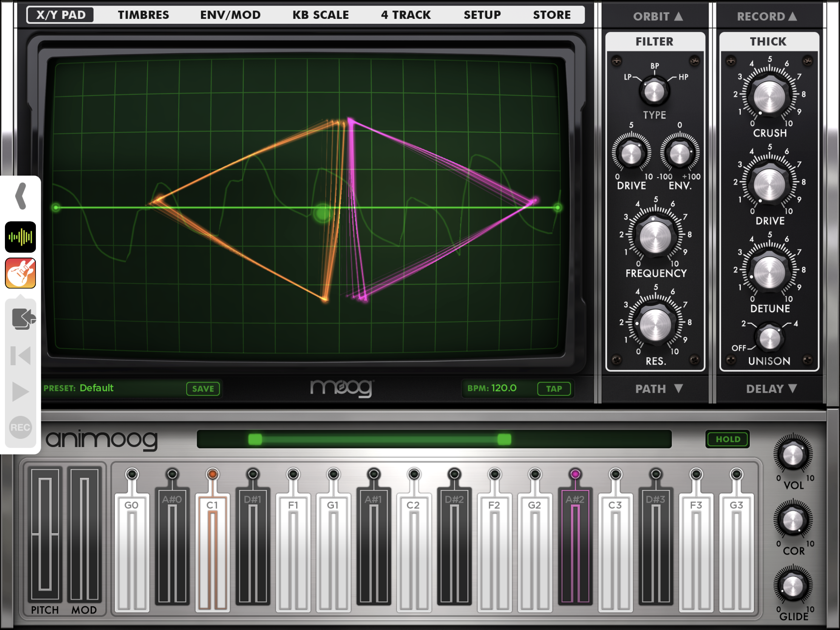Click the MOD wheel strip
840x630 pixels.
(84, 535)
